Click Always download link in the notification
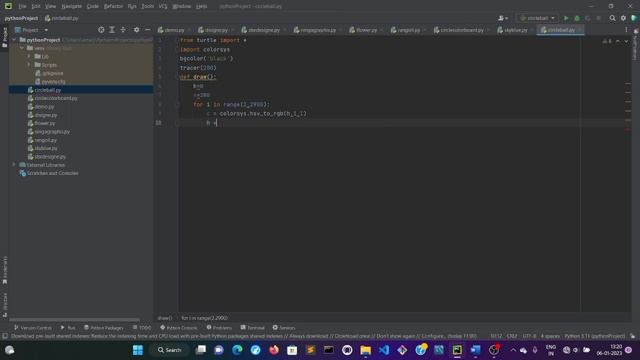The image size is (640, 360). coord(309,336)
